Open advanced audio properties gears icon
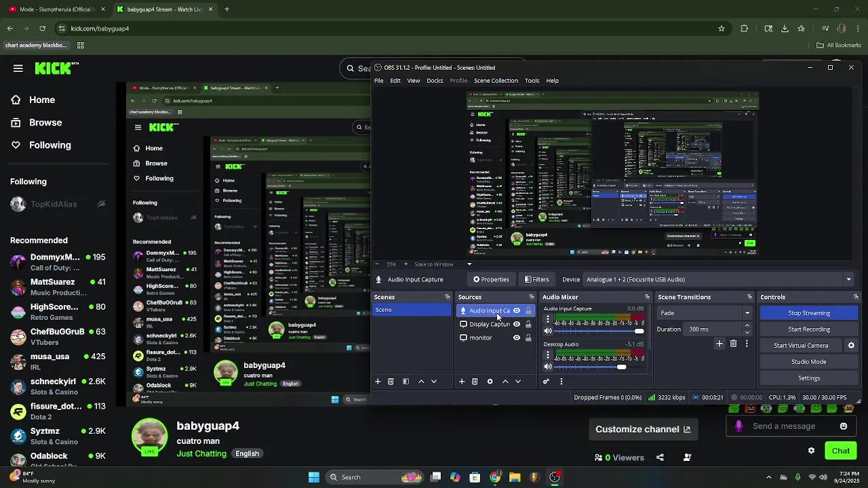This screenshot has height=488, width=868. pos(546,382)
